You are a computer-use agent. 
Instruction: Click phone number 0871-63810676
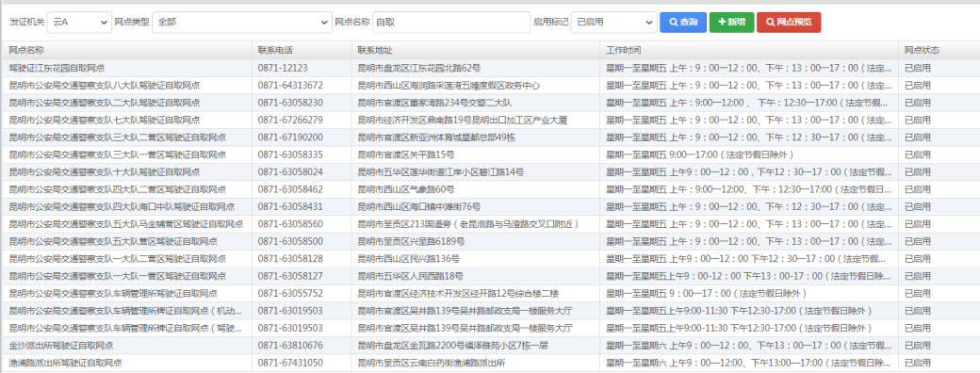290,345
